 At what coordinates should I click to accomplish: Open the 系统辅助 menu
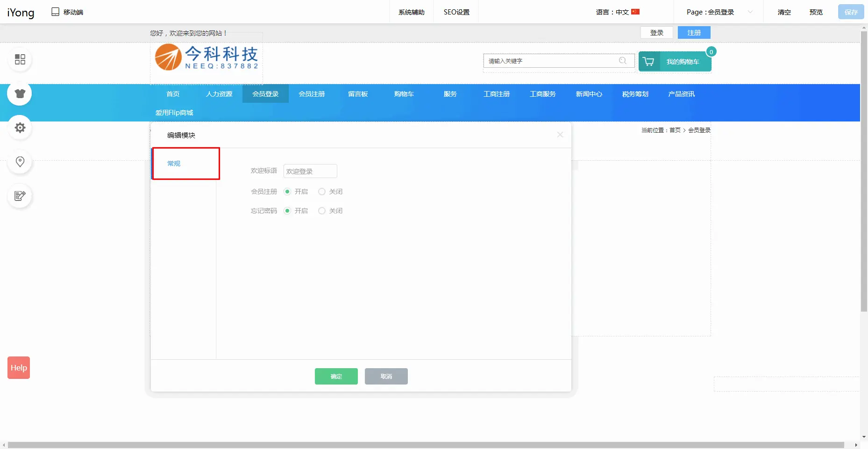pyautogui.click(x=411, y=12)
